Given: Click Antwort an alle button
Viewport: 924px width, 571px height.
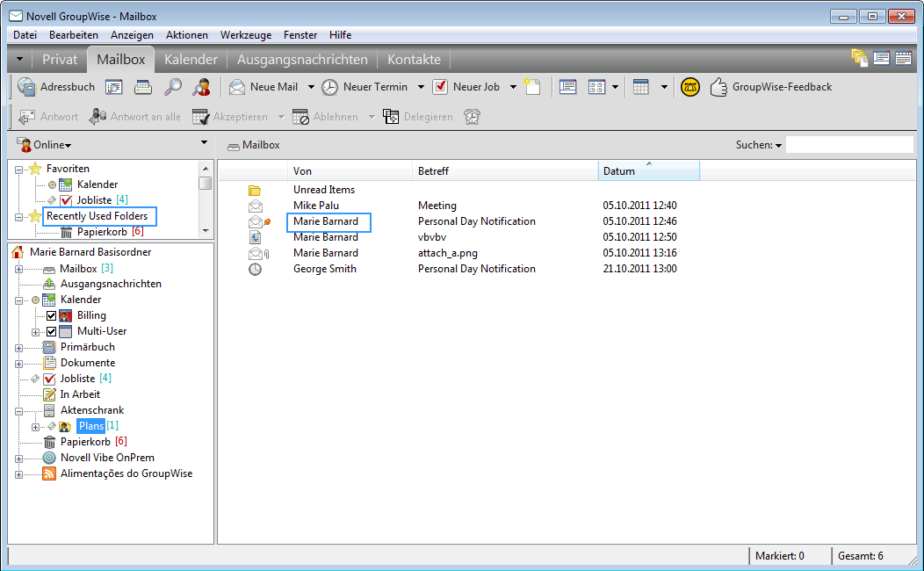Looking at the screenshot, I should 135,117.
